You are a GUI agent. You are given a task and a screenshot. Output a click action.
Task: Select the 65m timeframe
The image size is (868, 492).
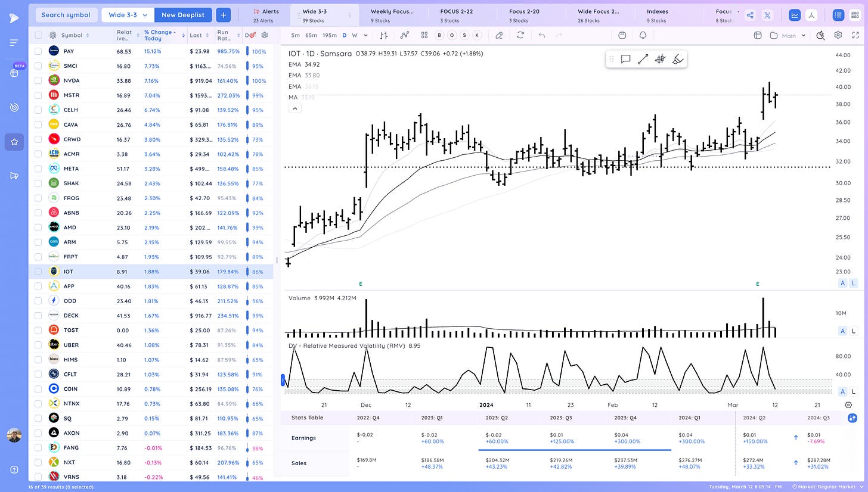(311, 35)
